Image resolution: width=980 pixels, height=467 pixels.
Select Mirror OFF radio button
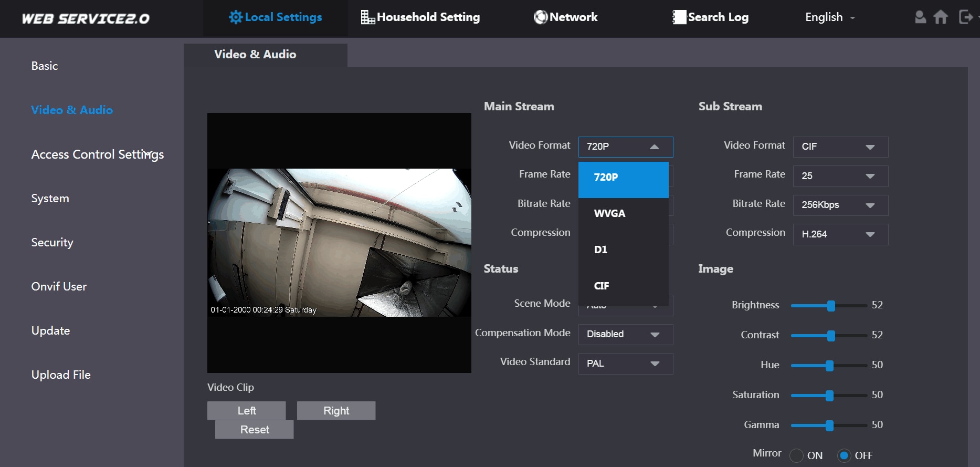844,455
